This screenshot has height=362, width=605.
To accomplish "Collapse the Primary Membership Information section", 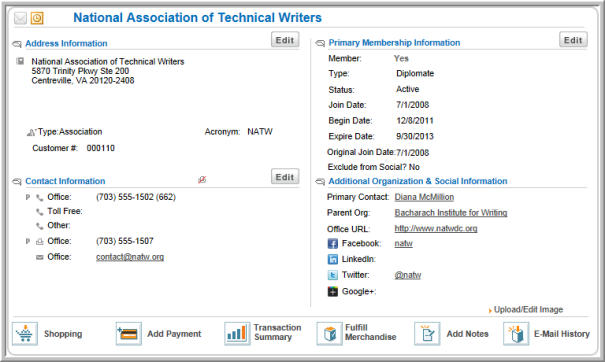I will click(x=320, y=43).
